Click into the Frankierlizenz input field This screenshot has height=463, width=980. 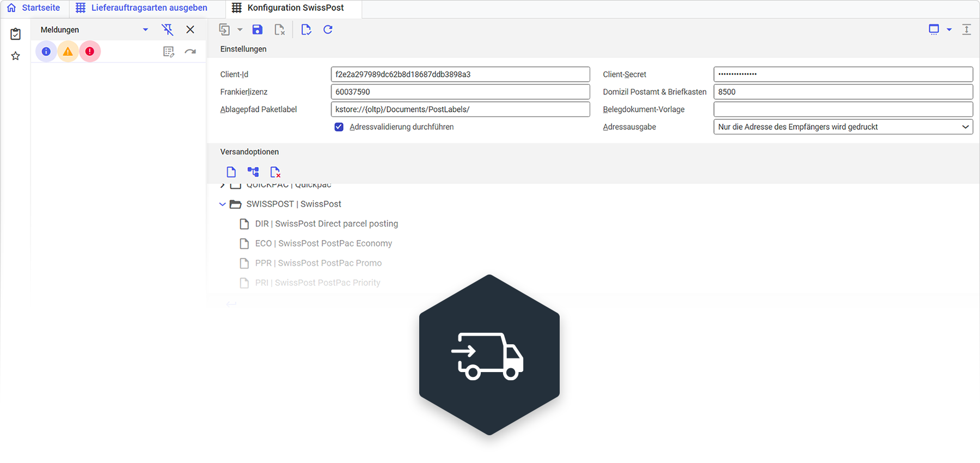460,92
